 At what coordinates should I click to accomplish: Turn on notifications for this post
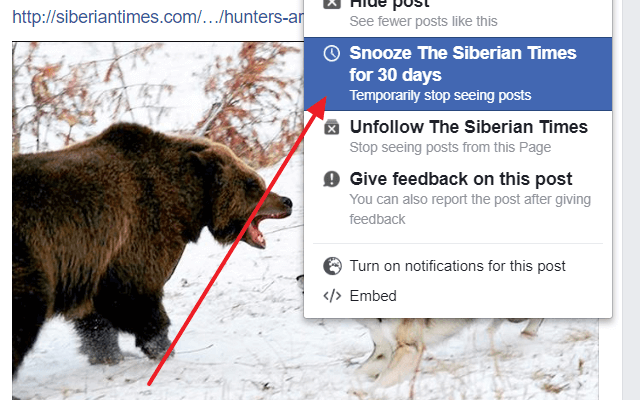(458, 266)
